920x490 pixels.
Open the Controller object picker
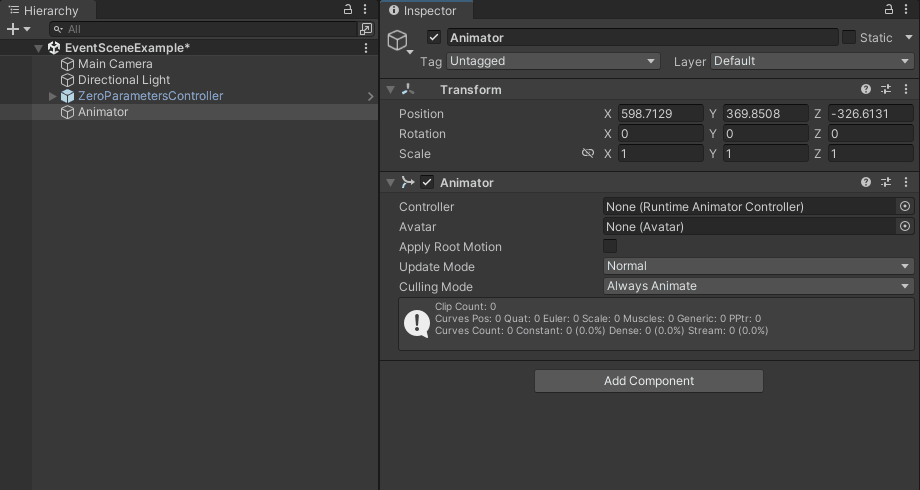point(905,207)
